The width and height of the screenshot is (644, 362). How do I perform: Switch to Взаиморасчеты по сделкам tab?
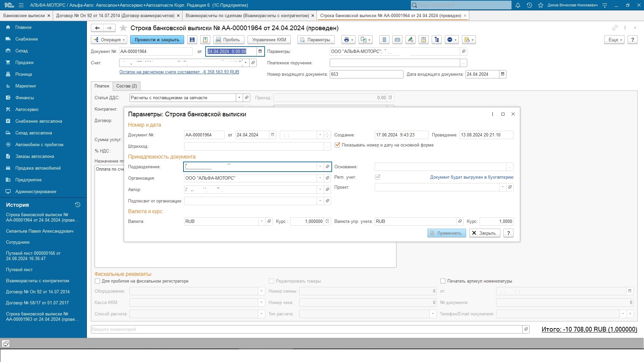247,15
